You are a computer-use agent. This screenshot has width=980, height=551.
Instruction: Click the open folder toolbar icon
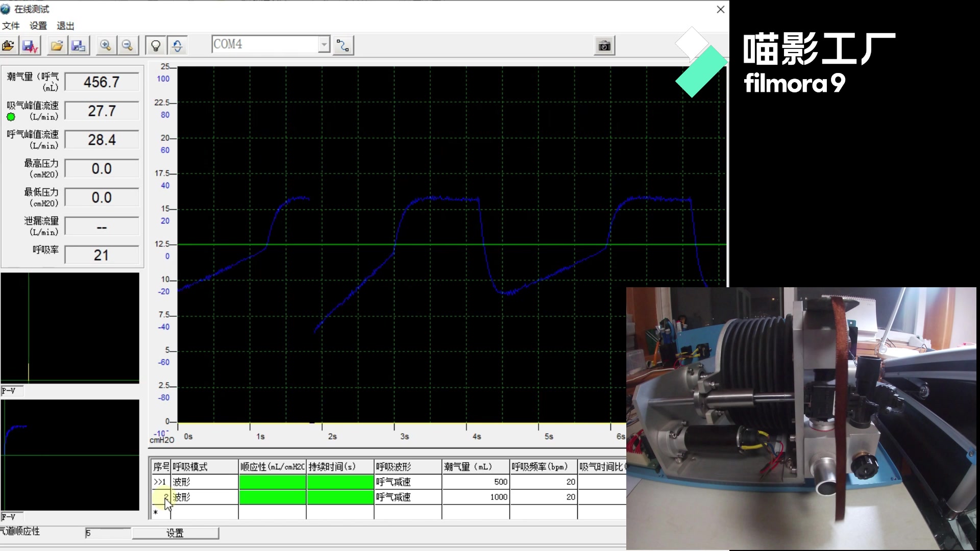[57, 46]
